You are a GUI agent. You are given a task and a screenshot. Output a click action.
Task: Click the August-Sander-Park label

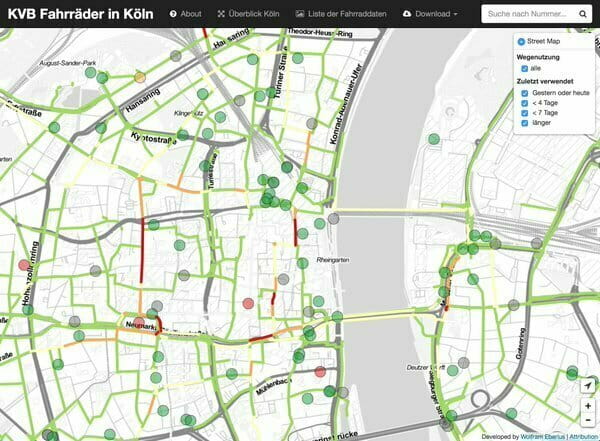tap(68, 63)
